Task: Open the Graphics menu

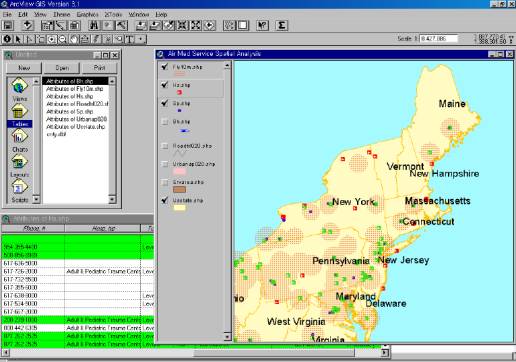Action: tap(87, 15)
